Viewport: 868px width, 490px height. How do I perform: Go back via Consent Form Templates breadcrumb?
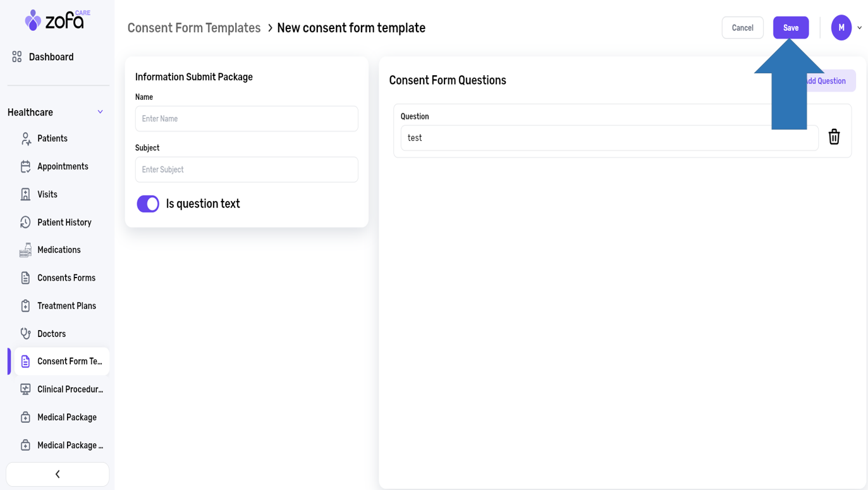[194, 28]
